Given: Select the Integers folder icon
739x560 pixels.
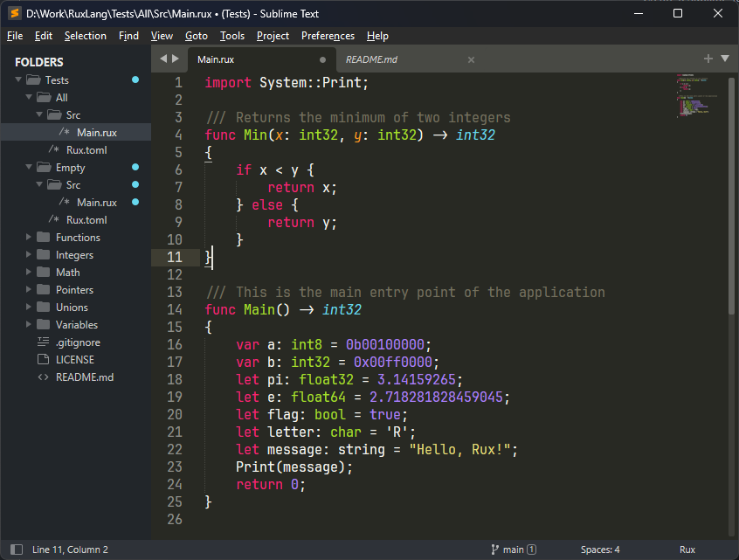Looking at the screenshot, I should (x=44, y=254).
